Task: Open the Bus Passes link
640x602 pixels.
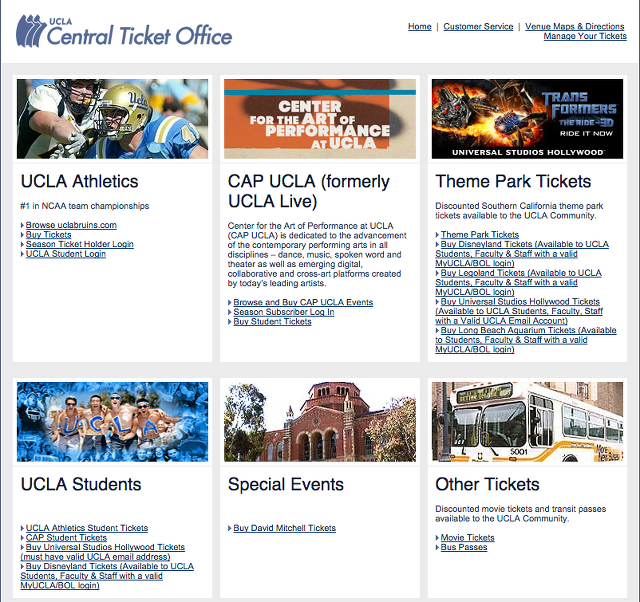Action: [x=464, y=547]
